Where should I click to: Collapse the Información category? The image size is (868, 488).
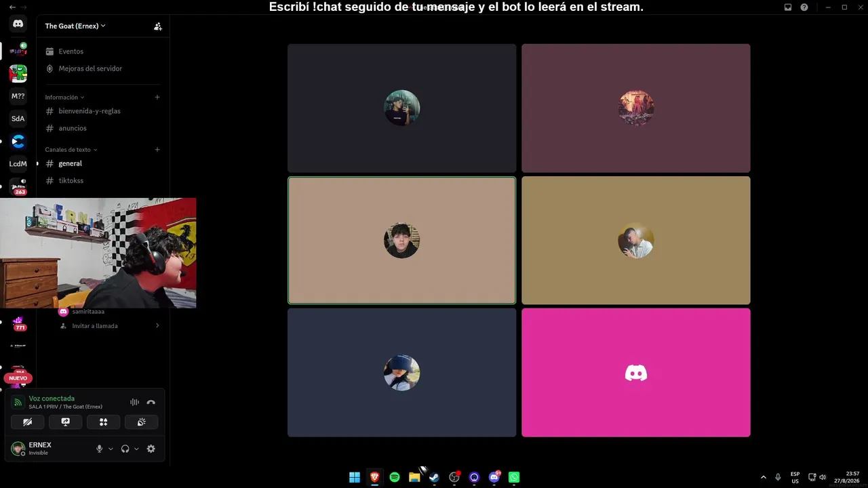click(x=64, y=98)
